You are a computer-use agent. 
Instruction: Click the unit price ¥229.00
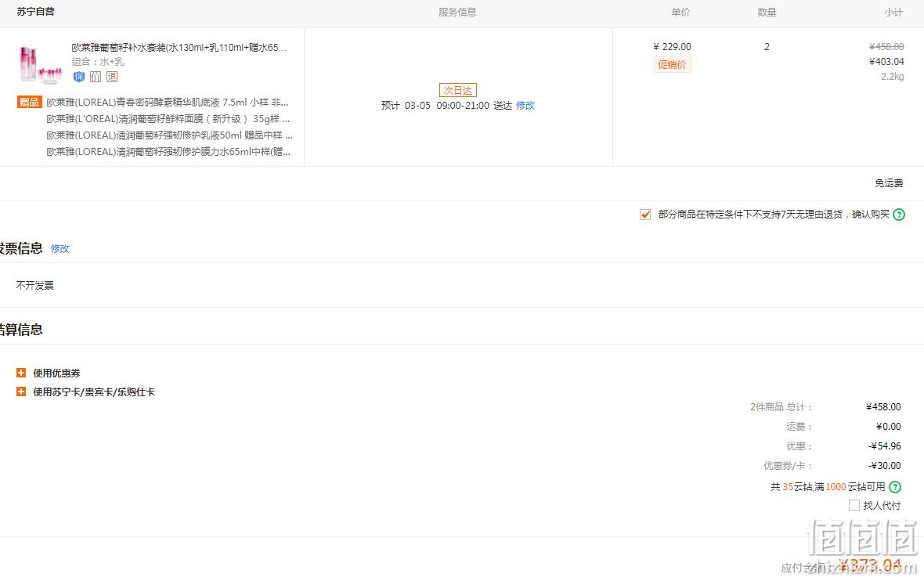(673, 46)
